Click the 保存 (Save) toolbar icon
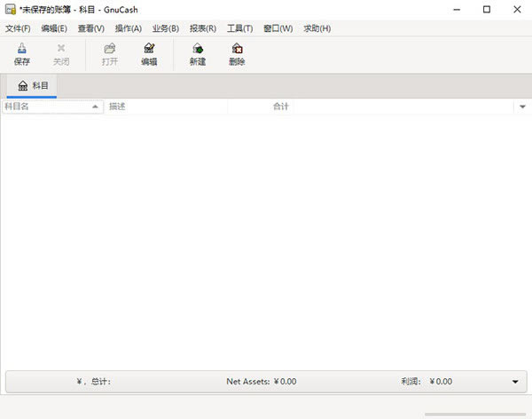The width and height of the screenshot is (532, 419). tap(22, 50)
